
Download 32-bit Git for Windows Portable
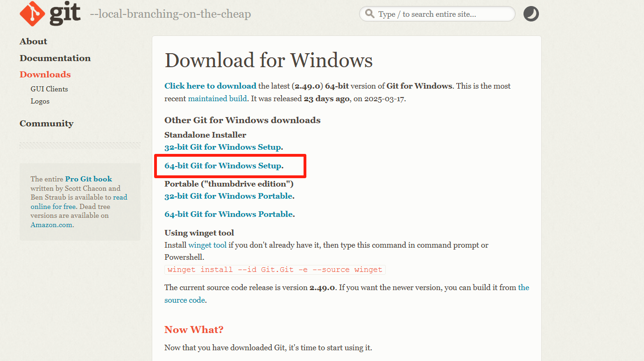tap(228, 196)
